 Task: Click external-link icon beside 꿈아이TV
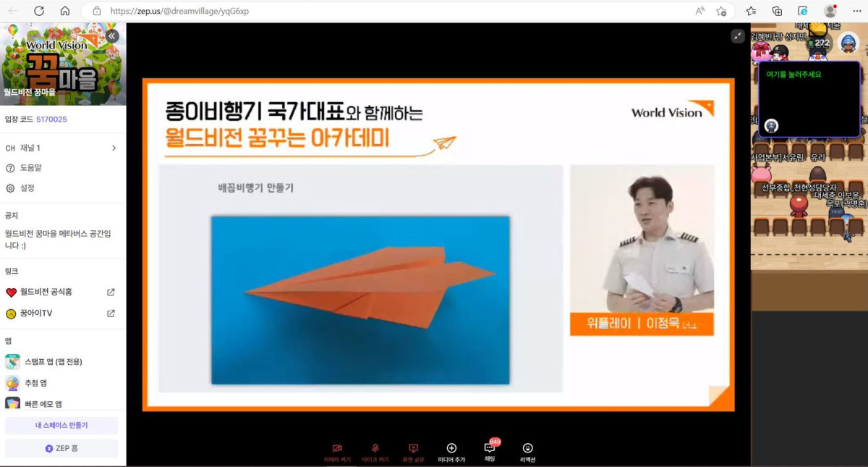tap(111, 313)
